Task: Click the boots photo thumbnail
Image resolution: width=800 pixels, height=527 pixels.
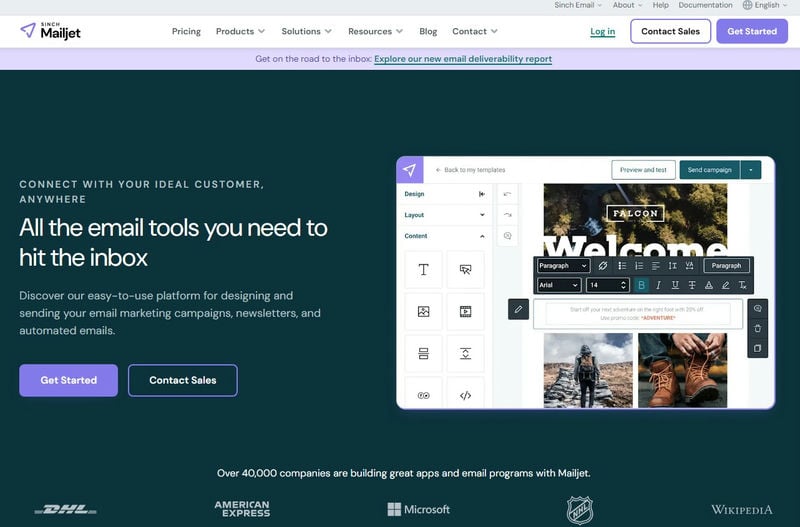Action: [683, 370]
